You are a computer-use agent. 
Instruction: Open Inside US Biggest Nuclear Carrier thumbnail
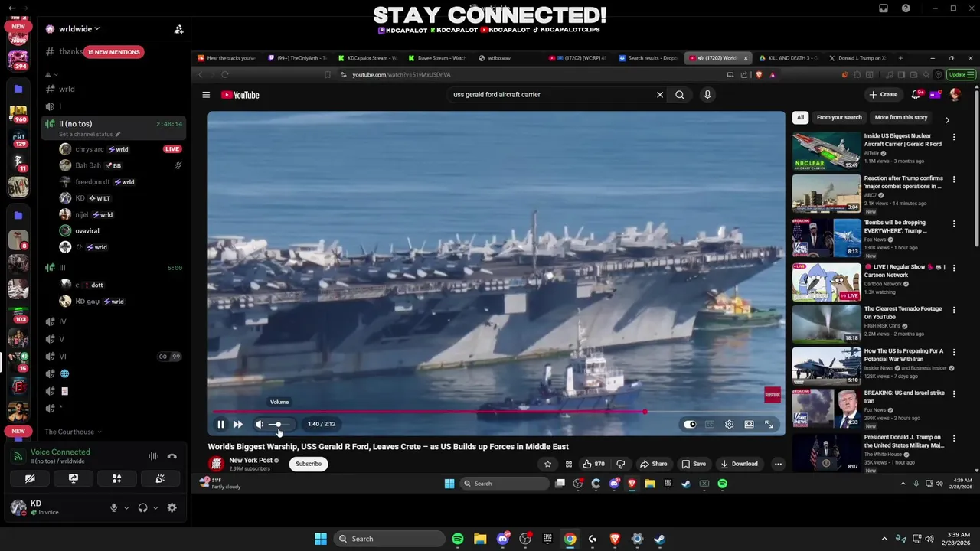pos(826,151)
